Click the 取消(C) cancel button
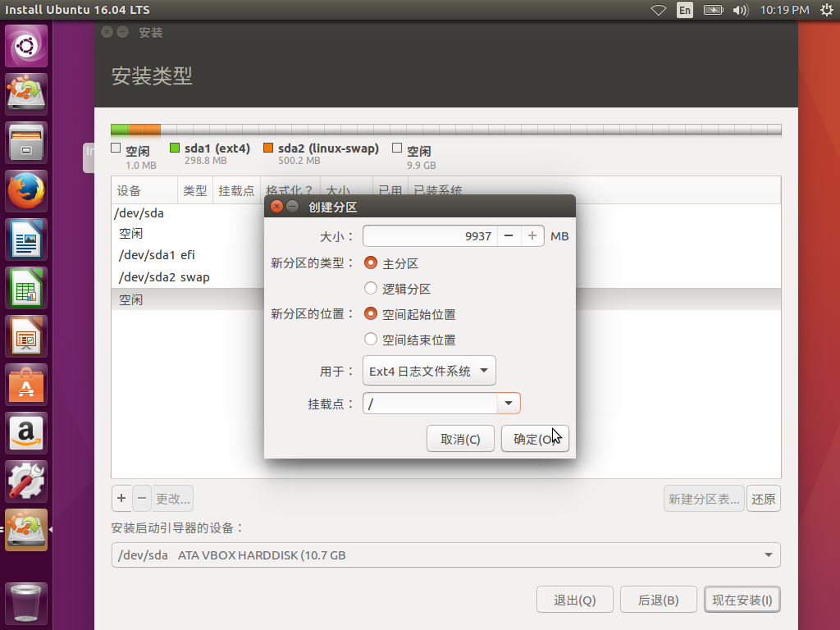 (x=460, y=439)
